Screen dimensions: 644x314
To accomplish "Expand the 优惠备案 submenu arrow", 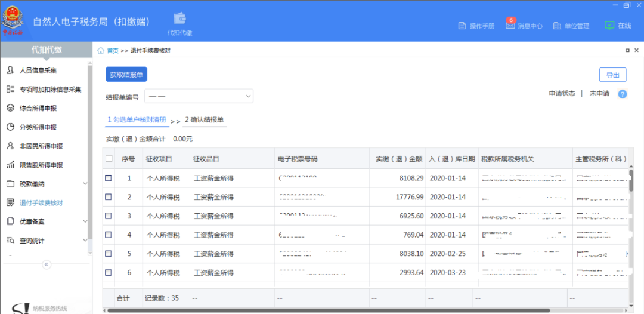I will pyautogui.click(x=85, y=221).
